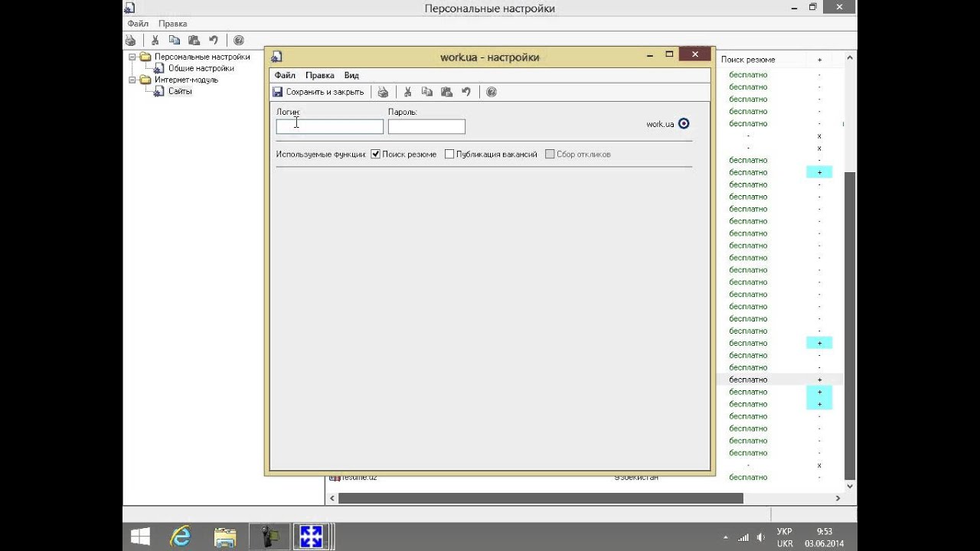Viewport: 980px width, 551px height.
Task: Click copy icon in main window toolbar
Action: point(175,41)
